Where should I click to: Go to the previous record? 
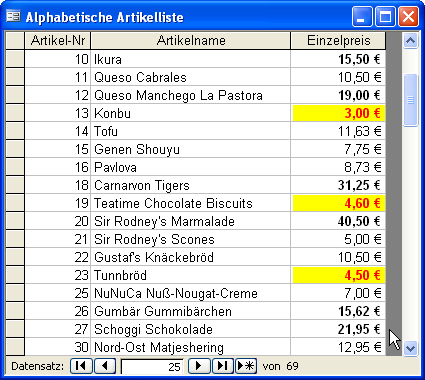105,366
